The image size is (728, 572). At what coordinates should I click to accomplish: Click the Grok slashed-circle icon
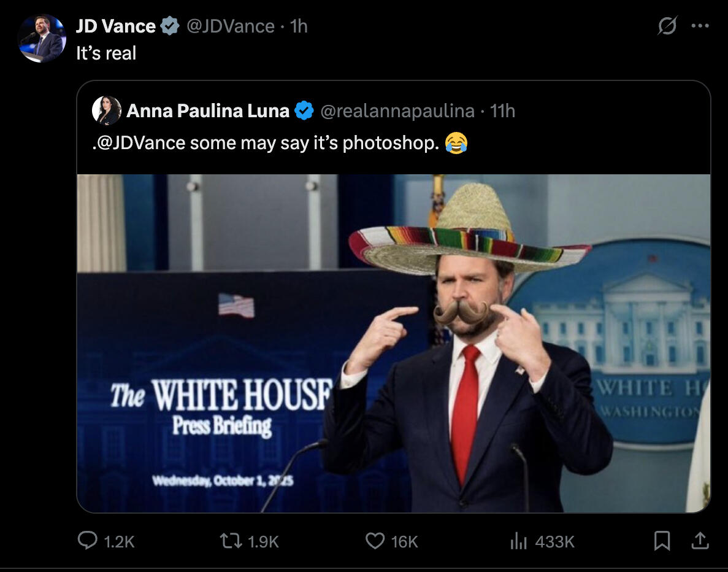point(667,26)
